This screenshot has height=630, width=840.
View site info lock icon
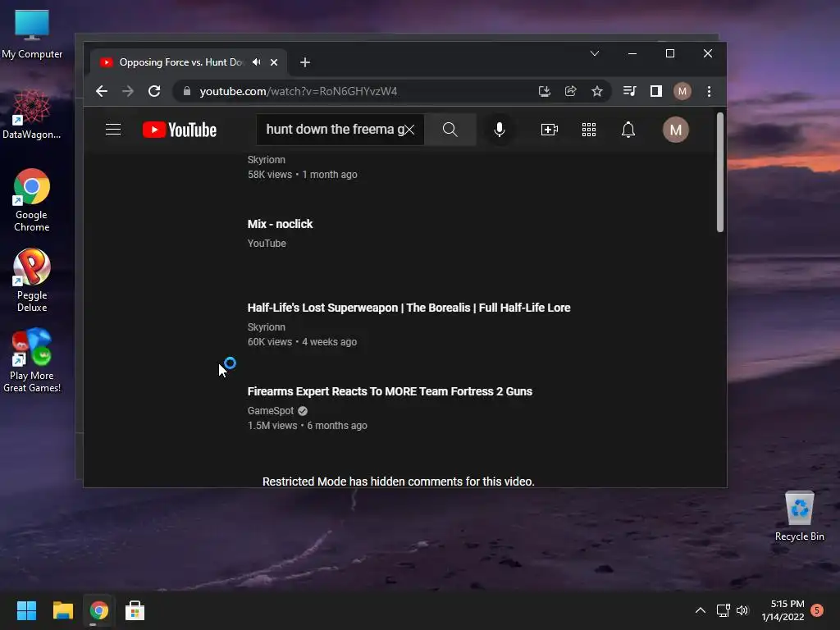[186, 91]
